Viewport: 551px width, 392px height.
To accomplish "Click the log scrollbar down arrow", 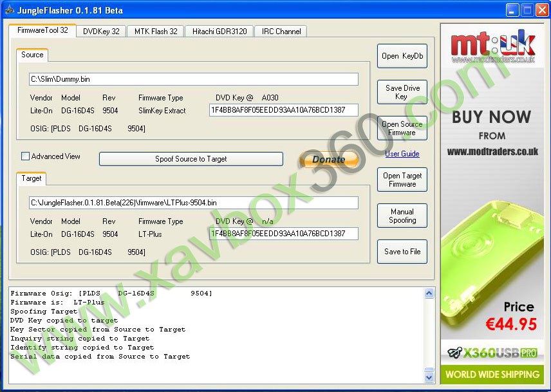I will tap(429, 378).
